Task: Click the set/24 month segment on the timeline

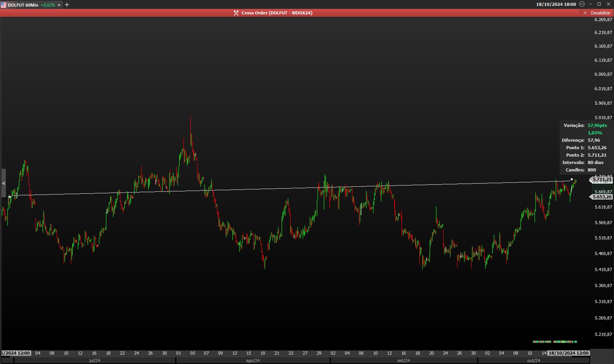Action: point(404,360)
